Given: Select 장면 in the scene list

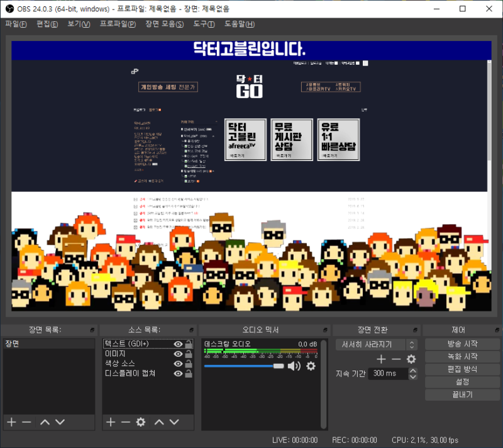Looking at the screenshot, I should (x=49, y=344).
